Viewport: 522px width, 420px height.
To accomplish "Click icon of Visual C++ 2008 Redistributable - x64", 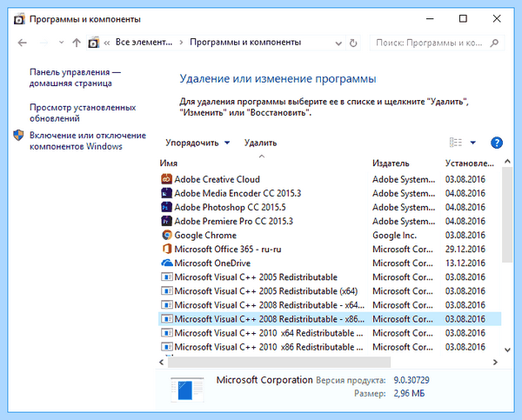I will [x=166, y=305].
